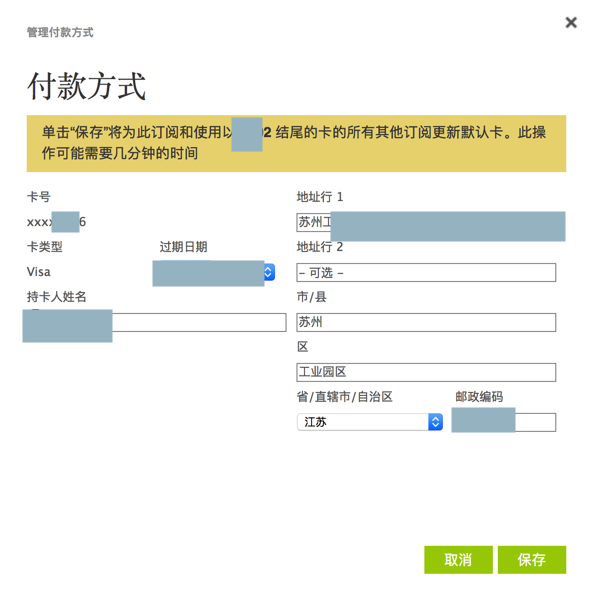Screen dimensions: 591x591
Task: Click the 持卡人姓名 label
Action: click(57, 297)
